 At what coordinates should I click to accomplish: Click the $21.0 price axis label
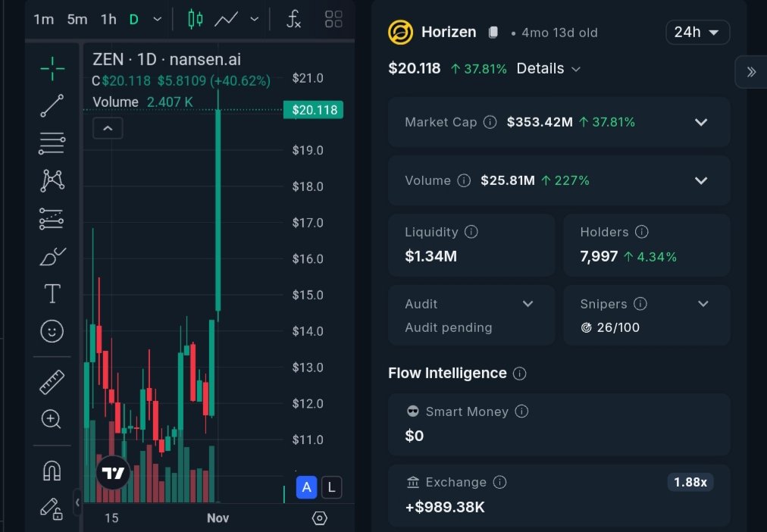[308, 78]
